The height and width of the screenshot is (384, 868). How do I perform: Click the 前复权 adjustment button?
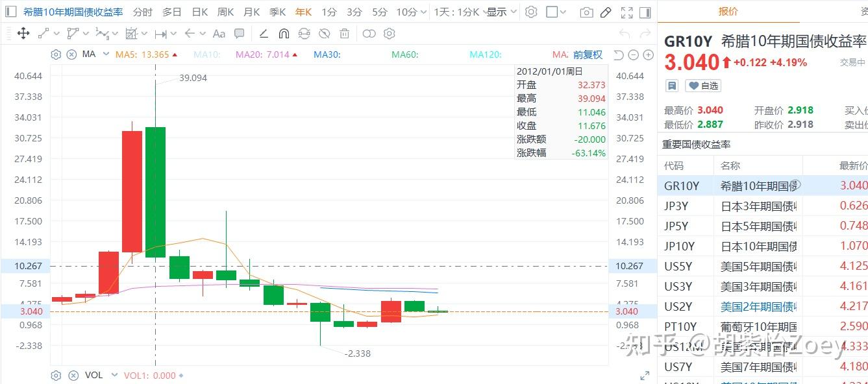588,55
